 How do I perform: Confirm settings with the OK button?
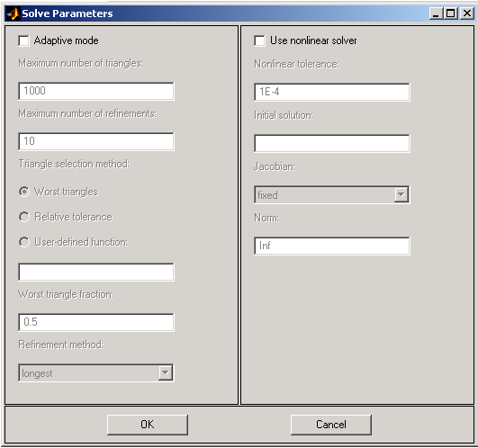coord(148,425)
